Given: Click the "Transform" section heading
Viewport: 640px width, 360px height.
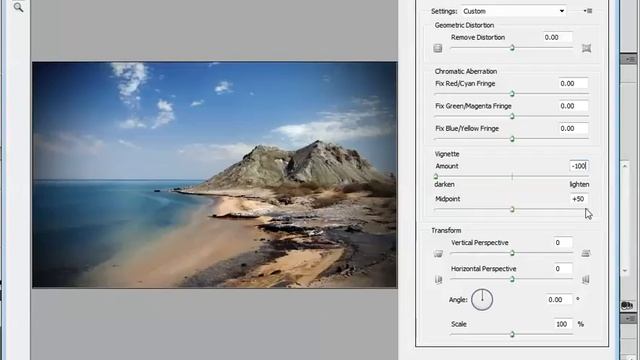Looking at the screenshot, I should pyautogui.click(x=446, y=231).
